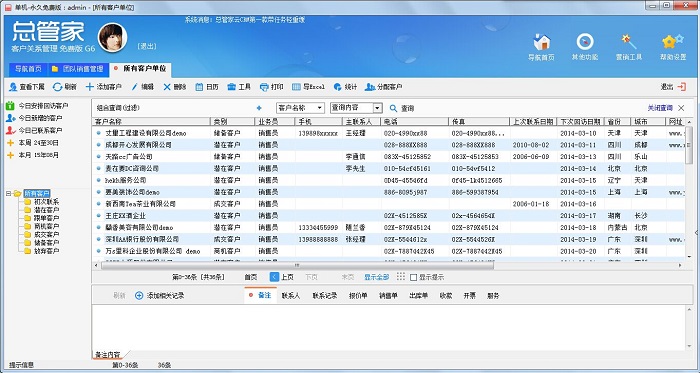Click the 显示全部 link
Screen dimensions: 700x373
pyautogui.click(x=376, y=277)
